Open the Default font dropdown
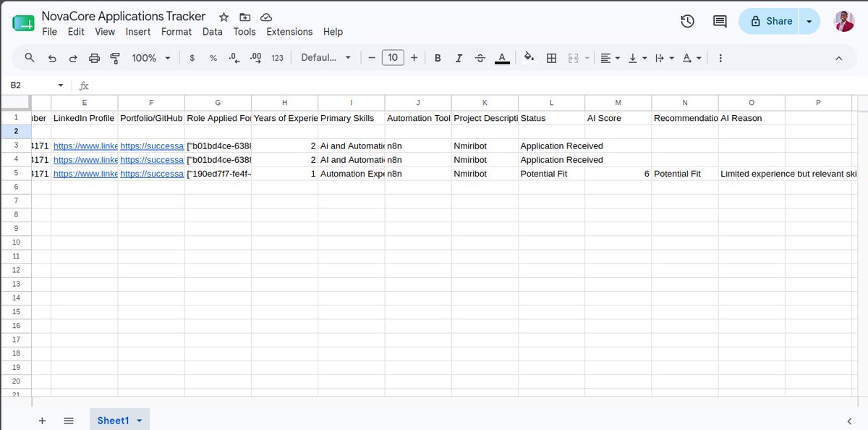Viewport: 868px width, 430px height. (326, 58)
